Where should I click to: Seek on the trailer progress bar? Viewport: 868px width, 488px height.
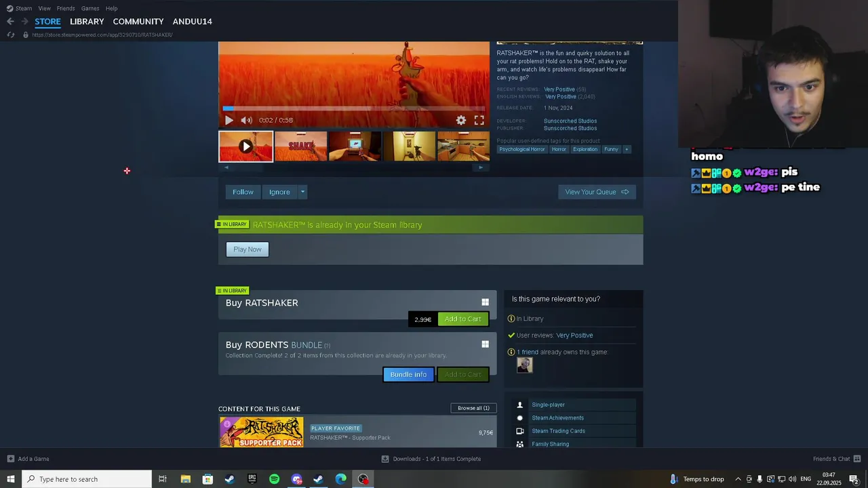[x=354, y=108]
